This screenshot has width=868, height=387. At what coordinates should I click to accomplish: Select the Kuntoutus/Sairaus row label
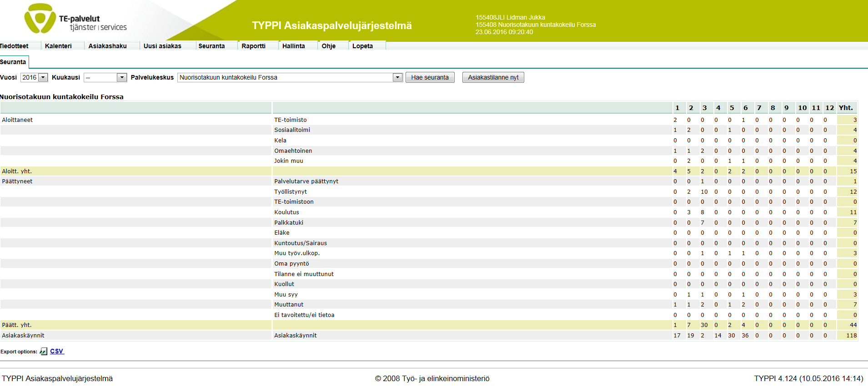pos(300,243)
